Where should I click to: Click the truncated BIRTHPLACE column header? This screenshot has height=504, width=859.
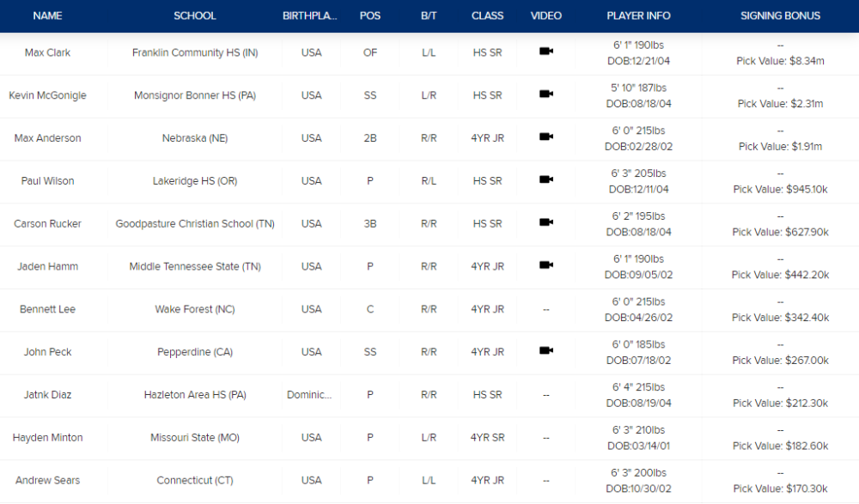[x=311, y=15]
